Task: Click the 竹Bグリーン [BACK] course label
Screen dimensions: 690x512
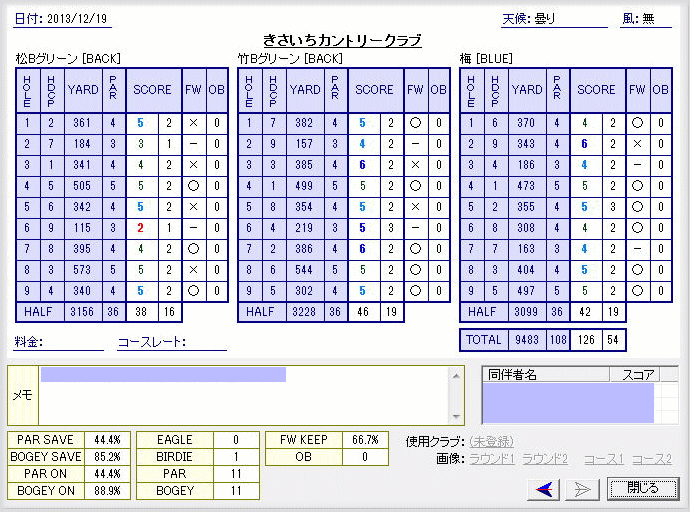Action: click(290, 59)
